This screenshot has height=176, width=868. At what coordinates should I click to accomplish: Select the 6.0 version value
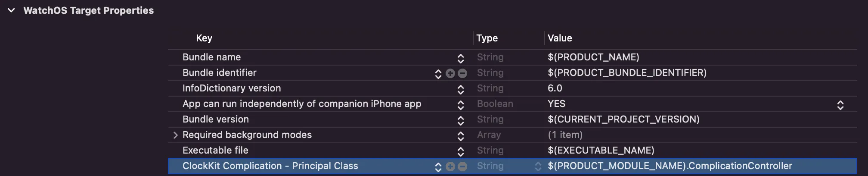pyautogui.click(x=555, y=88)
